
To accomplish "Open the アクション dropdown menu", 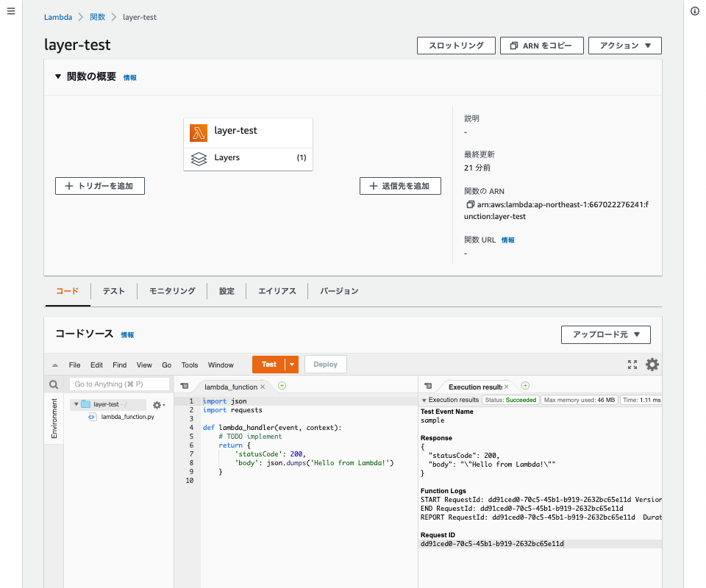I will point(624,45).
